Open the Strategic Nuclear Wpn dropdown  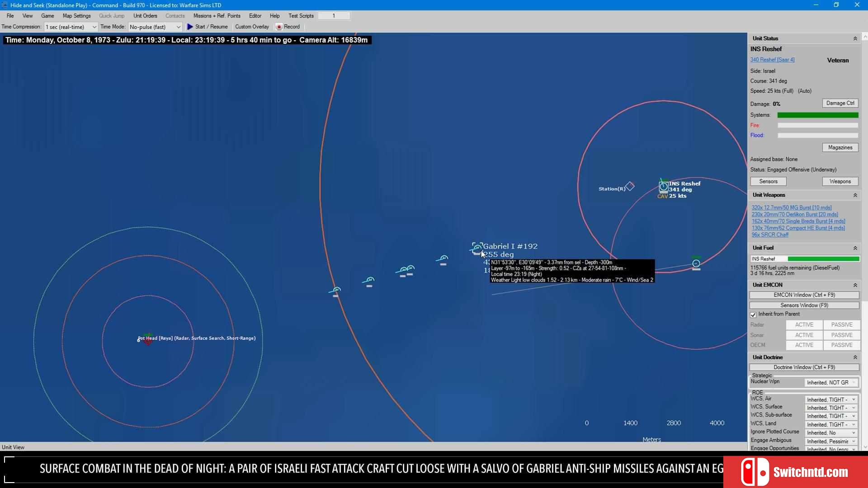click(831, 383)
